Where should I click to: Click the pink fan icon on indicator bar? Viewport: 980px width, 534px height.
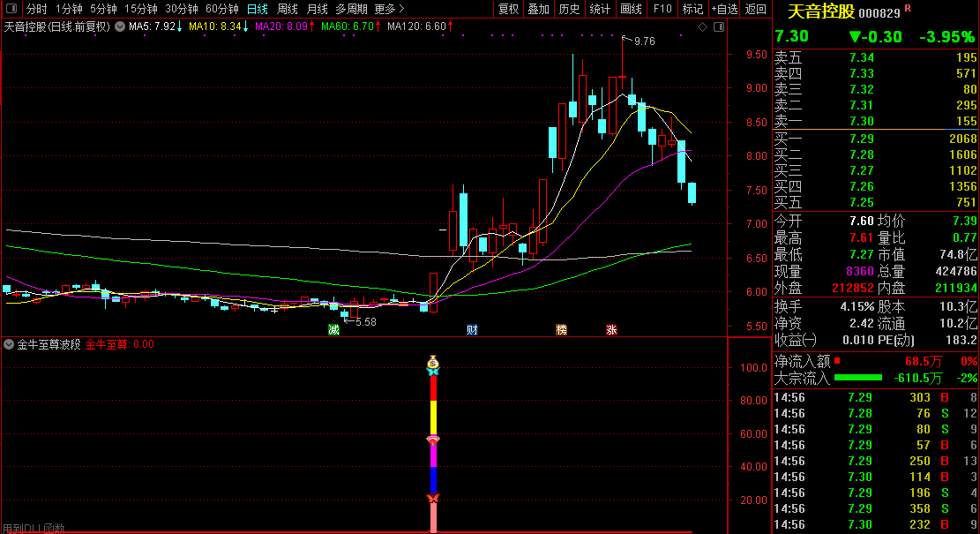tap(433, 440)
